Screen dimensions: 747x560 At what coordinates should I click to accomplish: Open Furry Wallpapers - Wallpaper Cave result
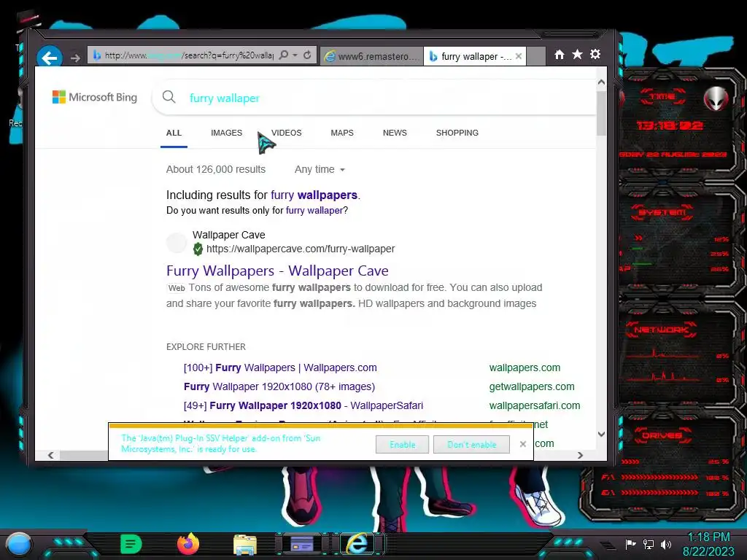tap(277, 271)
